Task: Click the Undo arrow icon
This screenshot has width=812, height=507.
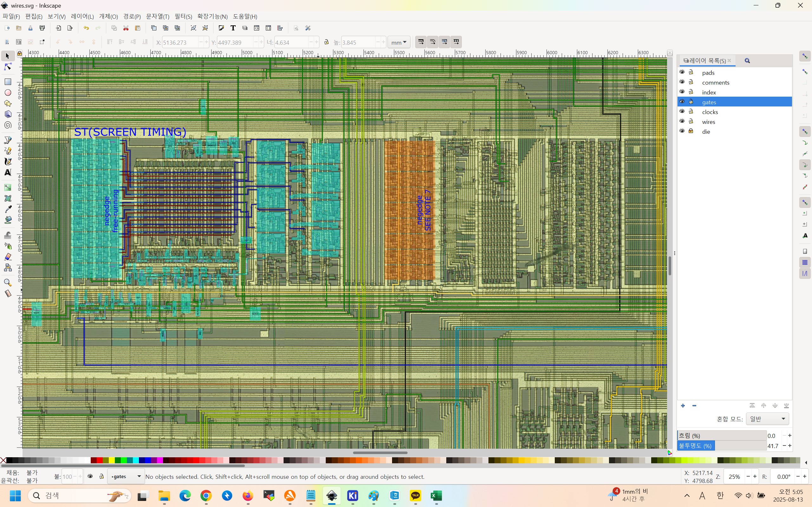Action: [86, 28]
